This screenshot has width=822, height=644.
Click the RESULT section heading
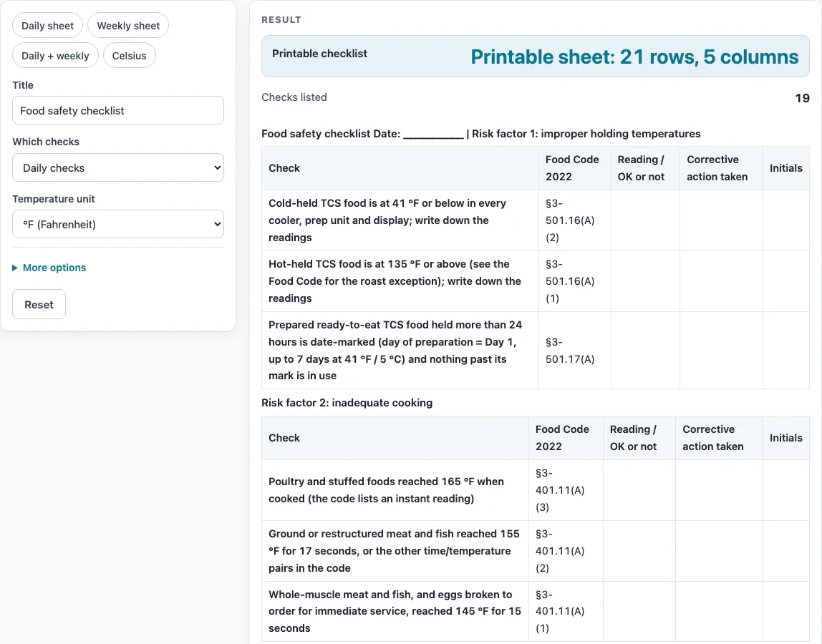coord(281,20)
